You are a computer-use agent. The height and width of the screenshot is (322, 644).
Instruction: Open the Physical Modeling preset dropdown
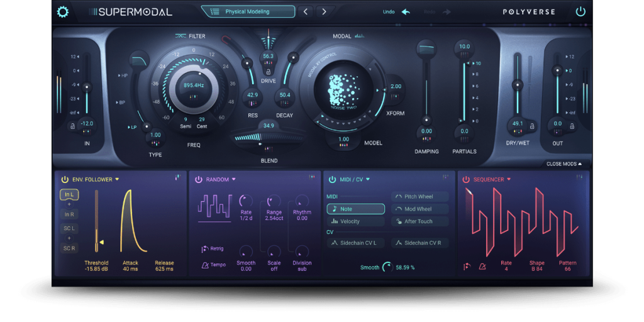(248, 11)
